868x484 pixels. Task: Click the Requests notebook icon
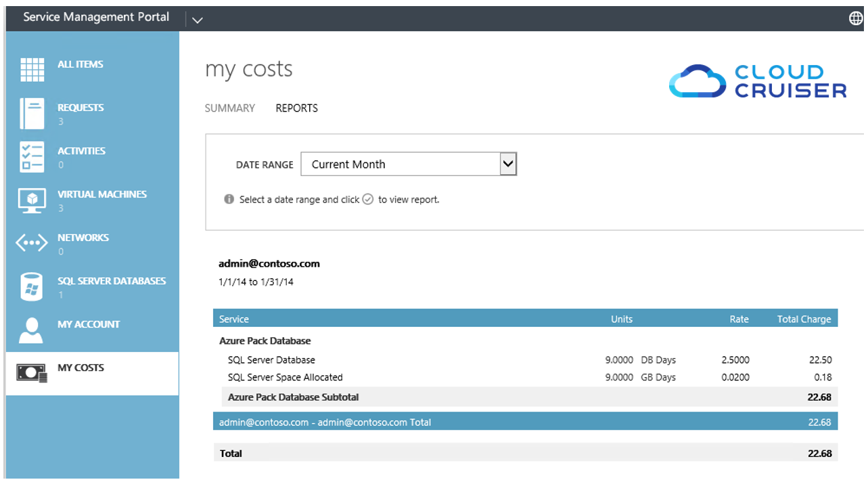coord(32,113)
